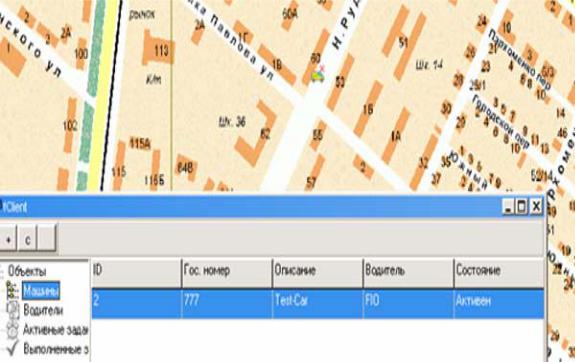The width and height of the screenshot is (575, 362).
Task: Sort by the Описание column header
Action: pos(318,273)
